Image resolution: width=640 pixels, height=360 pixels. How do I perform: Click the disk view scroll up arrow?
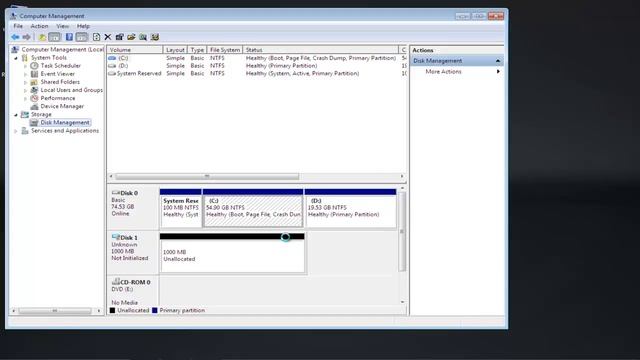(402, 188)
